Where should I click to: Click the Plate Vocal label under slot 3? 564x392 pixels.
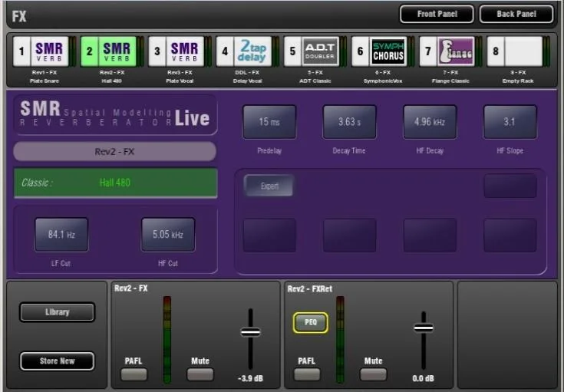[x=180, y=81]
